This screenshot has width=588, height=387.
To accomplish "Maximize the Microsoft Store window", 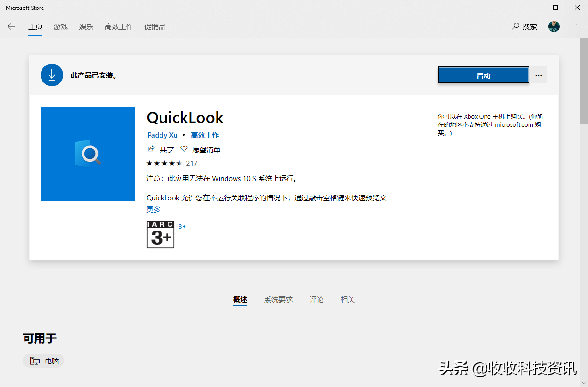I will pos(555,8).
